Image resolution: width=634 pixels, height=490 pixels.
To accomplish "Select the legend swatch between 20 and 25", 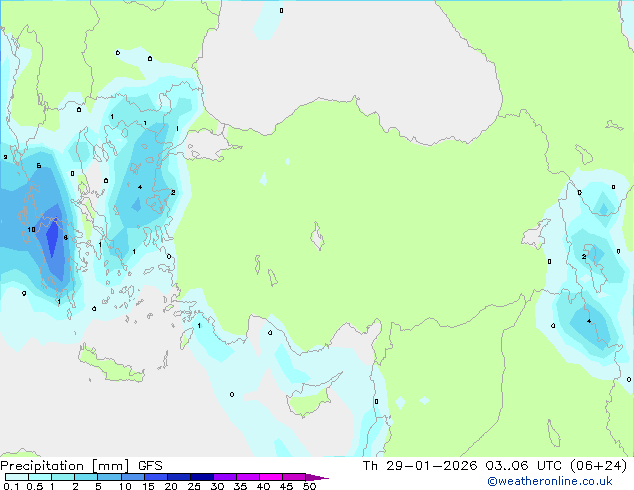I will (179, 477).
